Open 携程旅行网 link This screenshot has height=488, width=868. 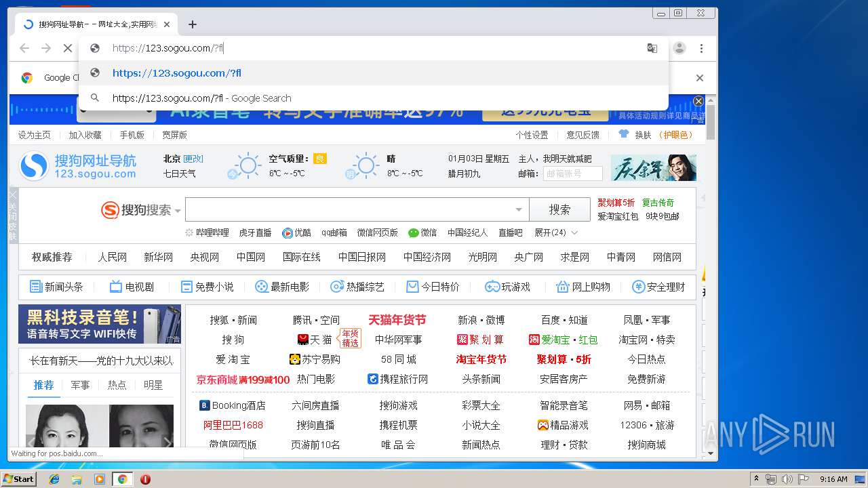[398, 379]
